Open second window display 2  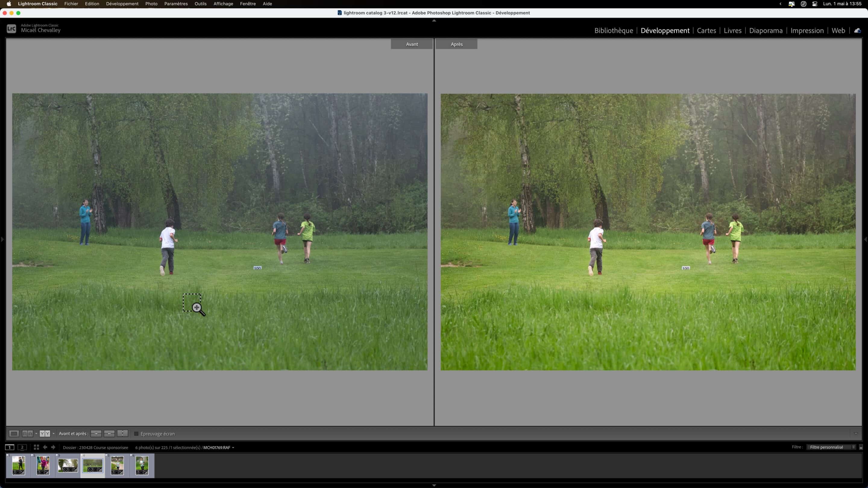22,447
